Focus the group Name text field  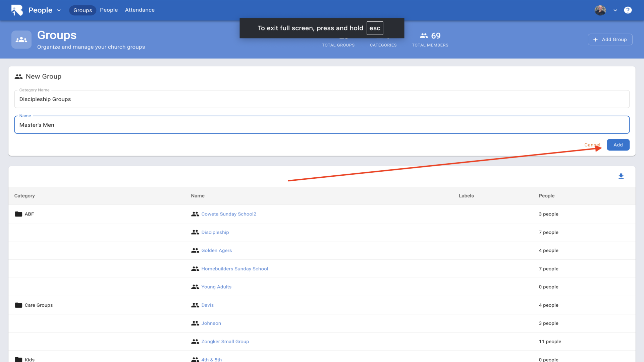click(321, 125)
